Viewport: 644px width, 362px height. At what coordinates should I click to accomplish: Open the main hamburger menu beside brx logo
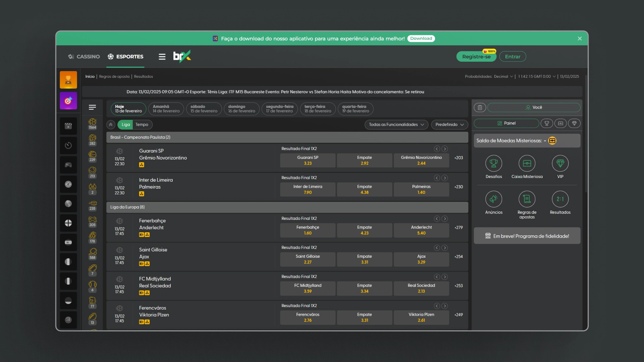pos(162,57)
